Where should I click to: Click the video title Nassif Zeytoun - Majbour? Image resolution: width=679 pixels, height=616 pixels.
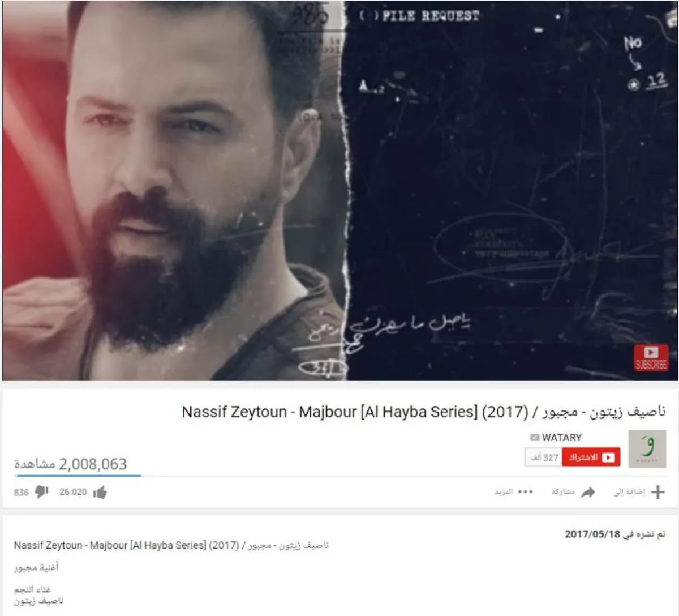424,412
